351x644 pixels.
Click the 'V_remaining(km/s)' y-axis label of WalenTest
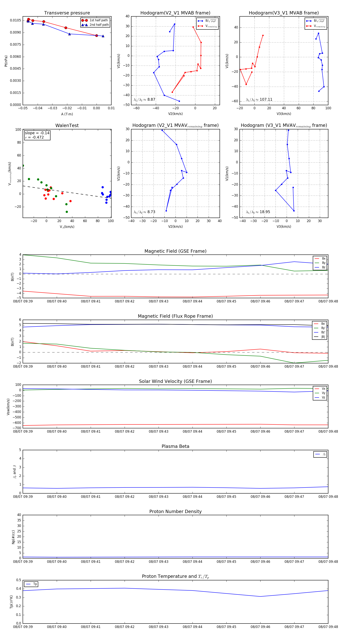click(10, 173)
